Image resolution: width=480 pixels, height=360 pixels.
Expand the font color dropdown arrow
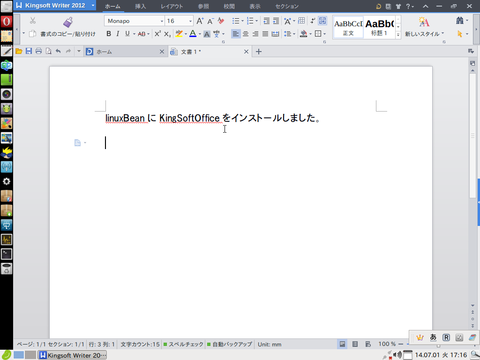[199, 34]
